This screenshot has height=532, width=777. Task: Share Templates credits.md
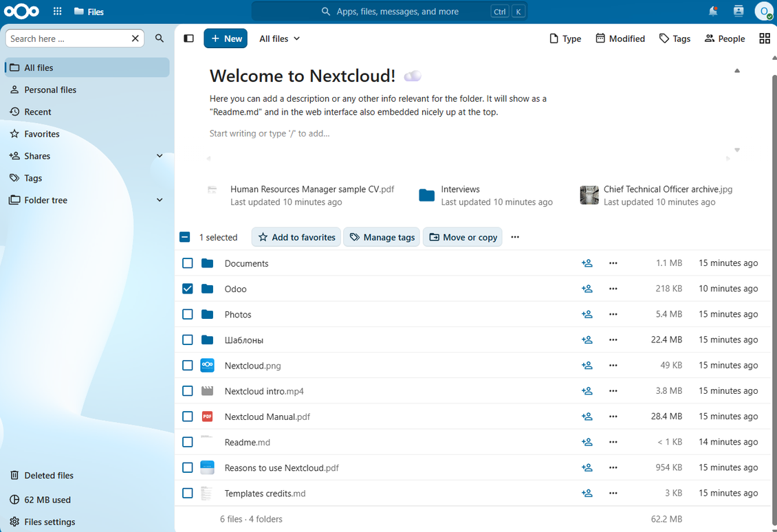pos(587,494)
